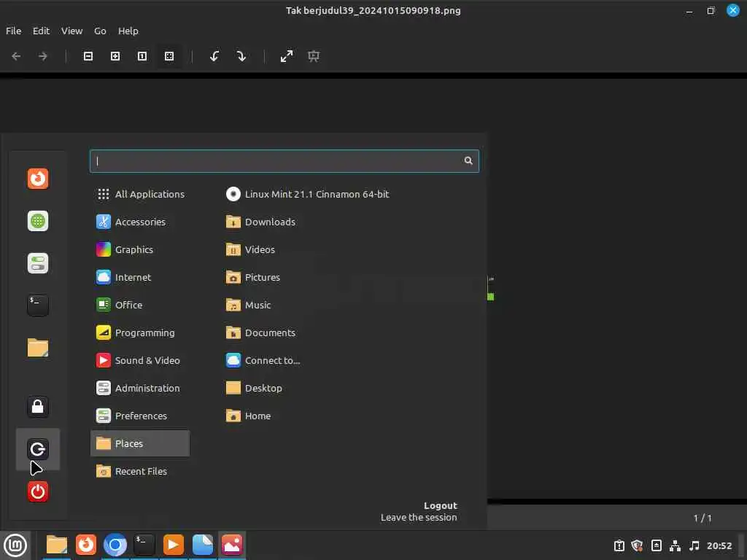Open orange media player taskbar icon

pyautogui.click(x=174, y=545)
